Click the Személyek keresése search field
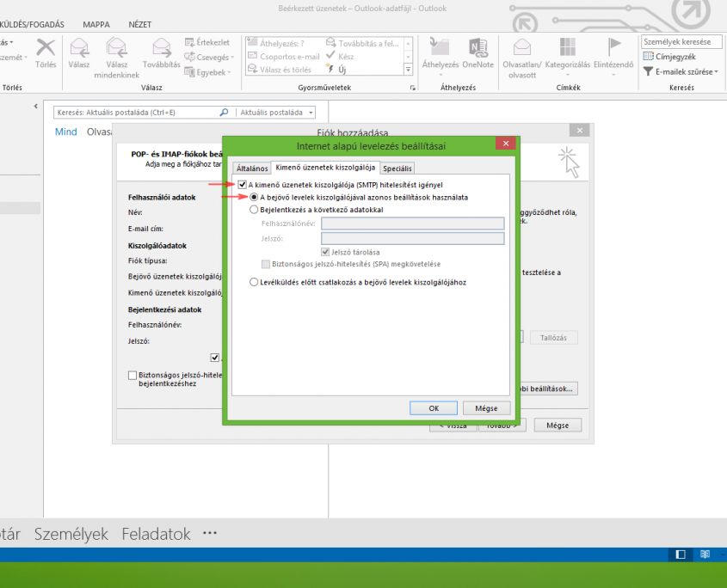The height and width of the screenshot is (588, 727). click(680, 41)
